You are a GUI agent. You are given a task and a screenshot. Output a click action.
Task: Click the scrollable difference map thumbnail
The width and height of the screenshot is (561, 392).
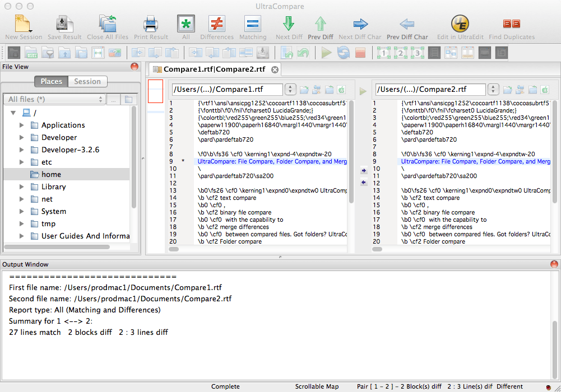tap(156, 91)
